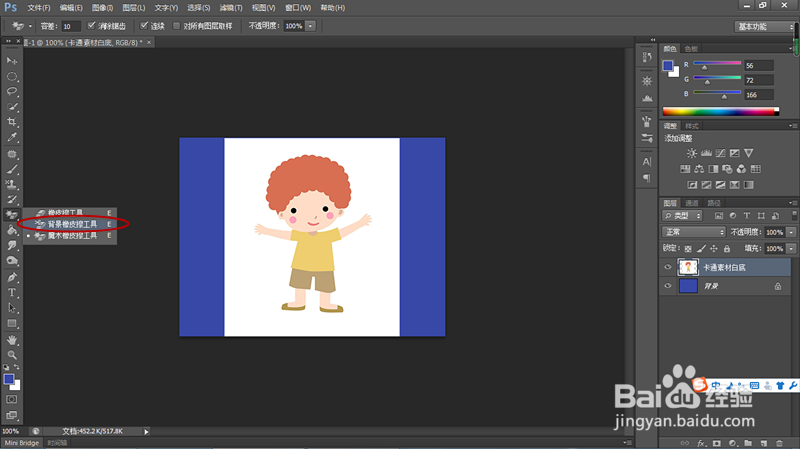
Task: Toggle lock all padlock
Action: 727,248
